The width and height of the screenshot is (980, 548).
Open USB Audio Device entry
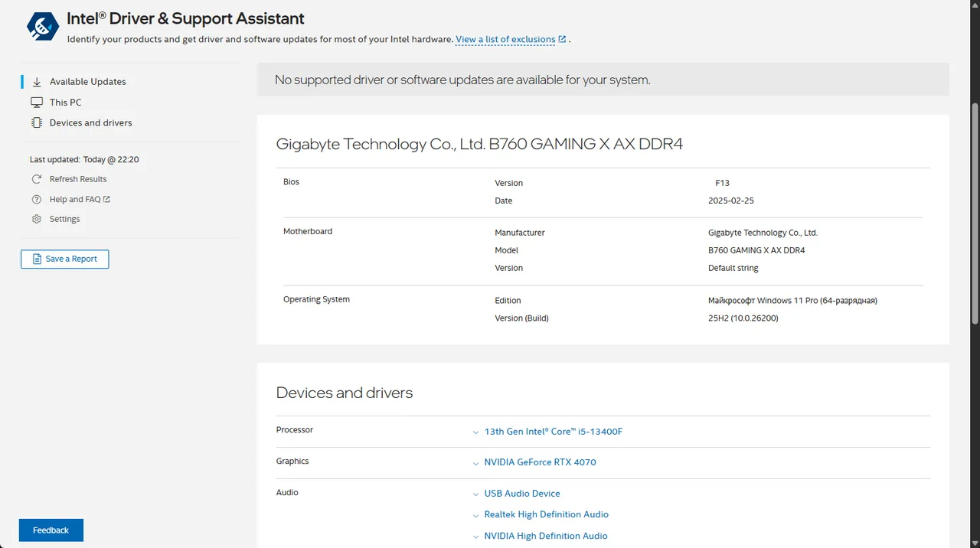(522, 494)
